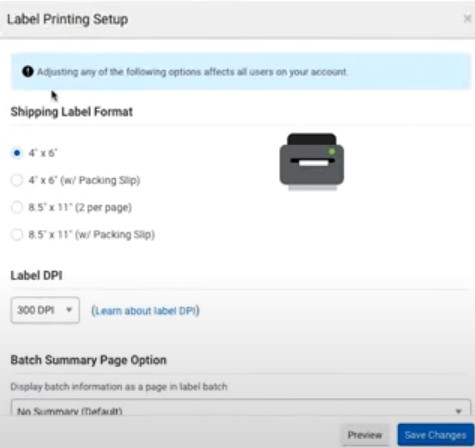This screenshot has width=475, height=448.
Task: Choose 4" x 6" with Packing Slip option
Action: (16, 180)
